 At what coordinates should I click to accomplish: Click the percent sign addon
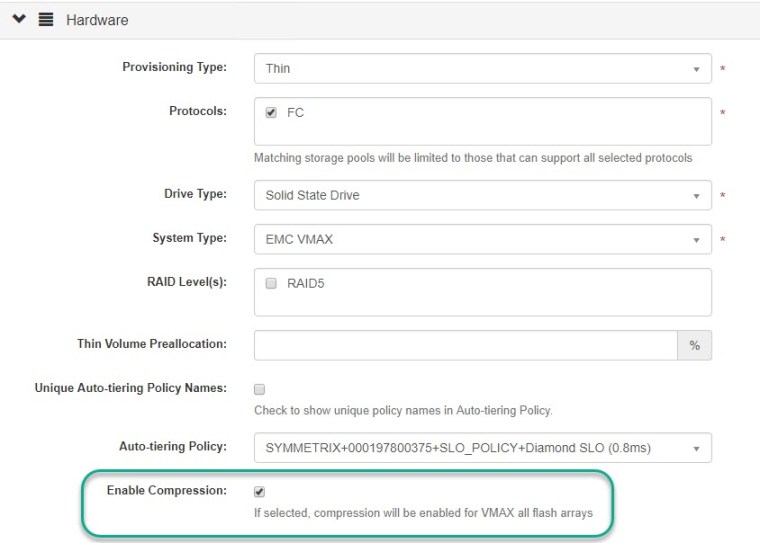tap(695, 345)
